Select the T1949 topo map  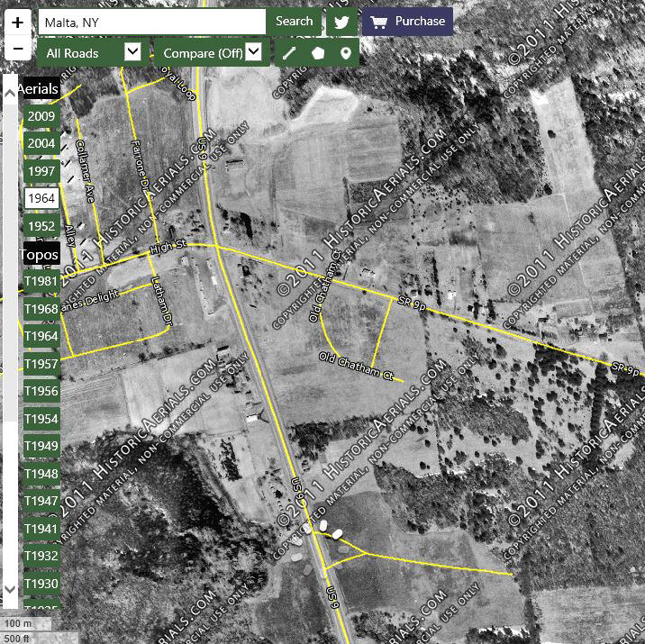41,446
